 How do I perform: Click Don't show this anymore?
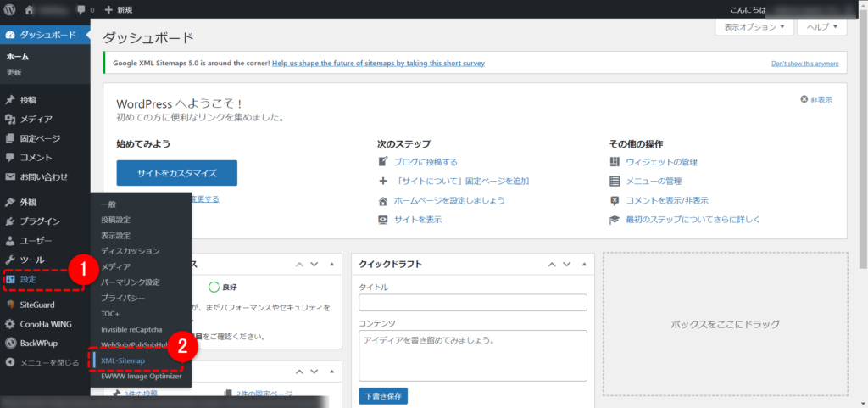(x=805, y=64)
